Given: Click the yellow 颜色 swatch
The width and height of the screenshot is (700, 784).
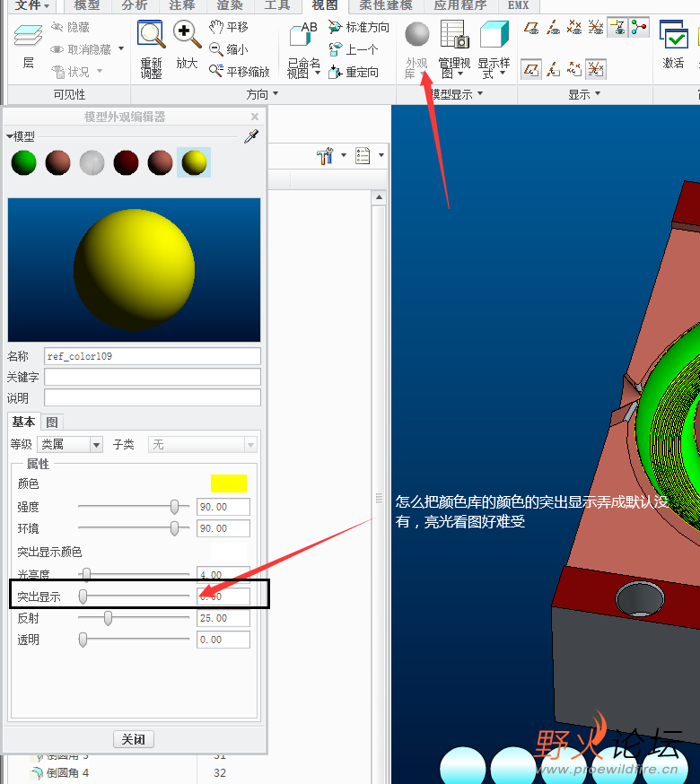Looking at the screenshot, I should point(229,483).
